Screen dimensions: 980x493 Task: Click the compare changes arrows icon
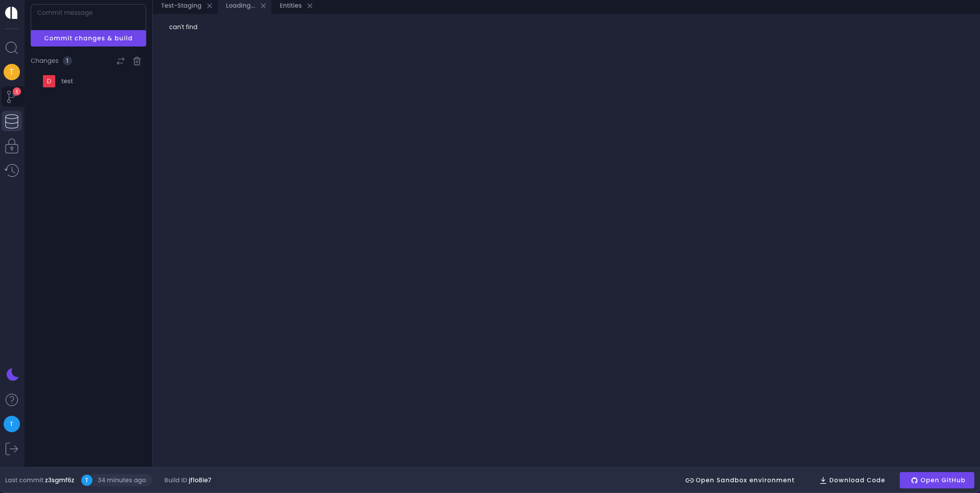121,61
